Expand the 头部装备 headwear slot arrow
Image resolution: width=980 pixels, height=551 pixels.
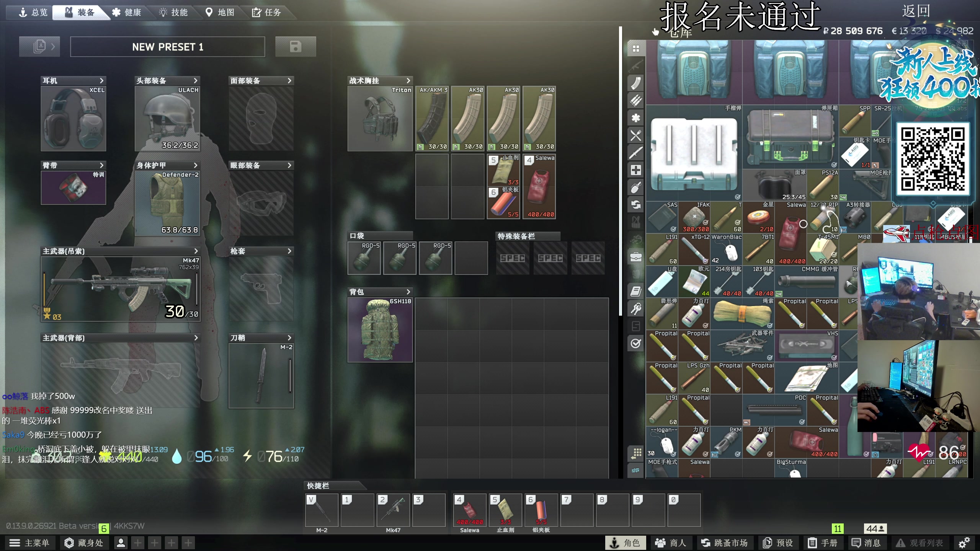[x=195, y=80]
